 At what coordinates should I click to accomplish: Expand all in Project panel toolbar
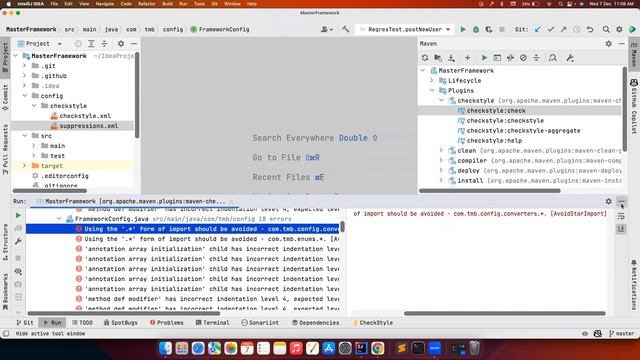[x=91, y=44]
